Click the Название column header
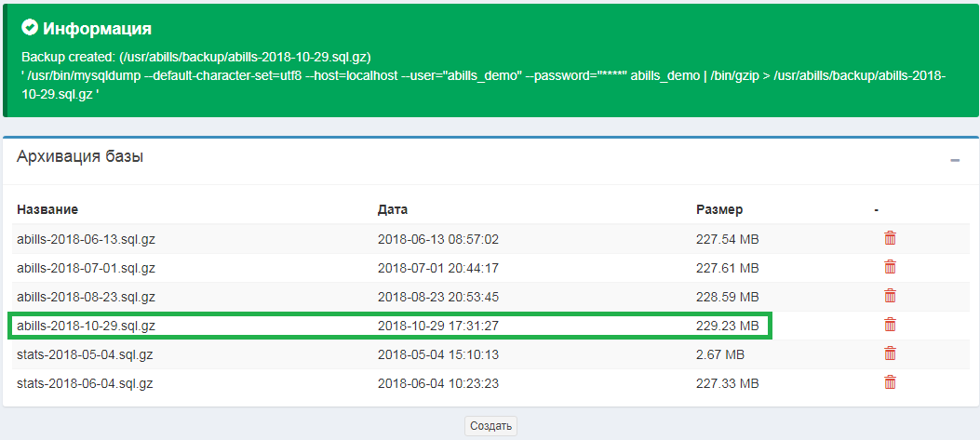980x440 pixels. point(47,209)
